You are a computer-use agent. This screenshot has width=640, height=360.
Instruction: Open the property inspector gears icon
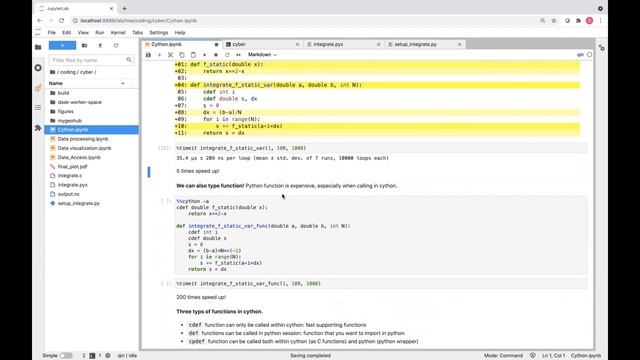pos(601,48)
